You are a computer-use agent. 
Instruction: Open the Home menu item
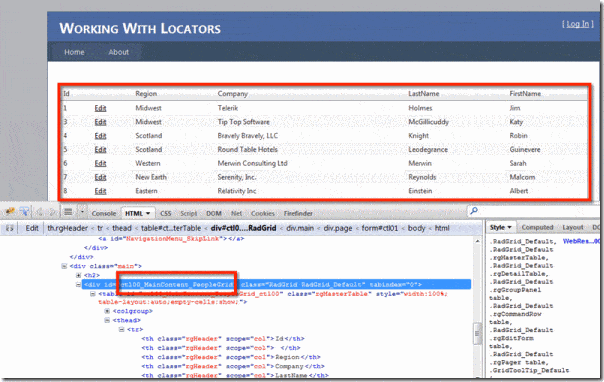[x=74, y=52]
